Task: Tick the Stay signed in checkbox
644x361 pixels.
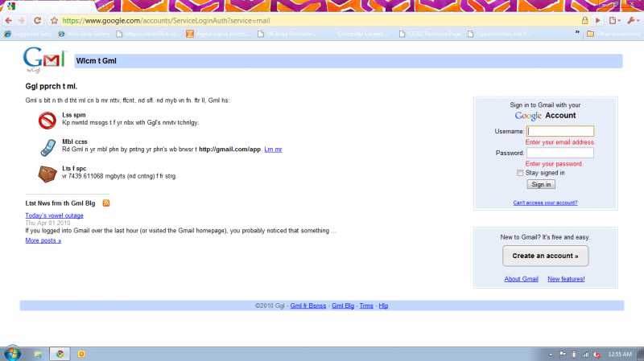Action: (x=520, y=173)
